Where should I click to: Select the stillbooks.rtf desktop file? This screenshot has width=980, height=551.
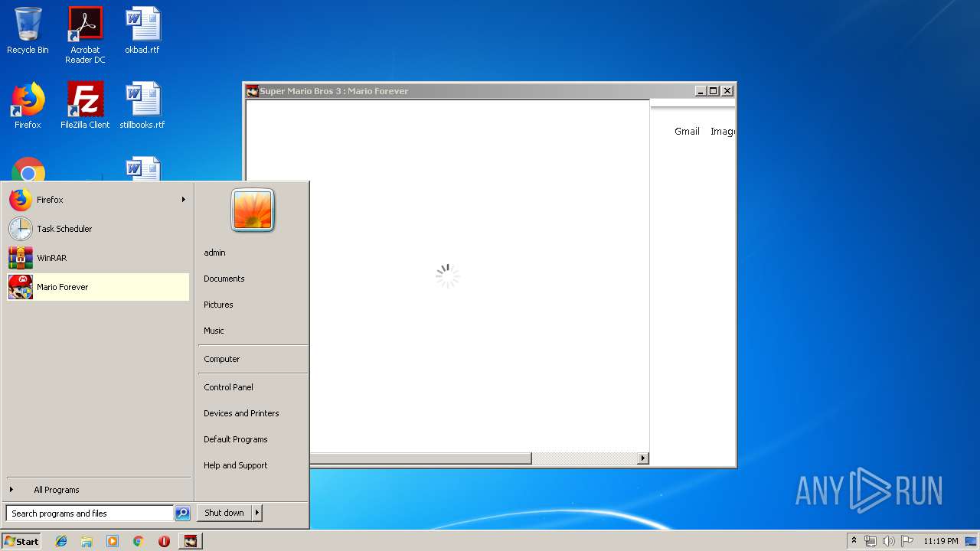click(x=142, y=106)
